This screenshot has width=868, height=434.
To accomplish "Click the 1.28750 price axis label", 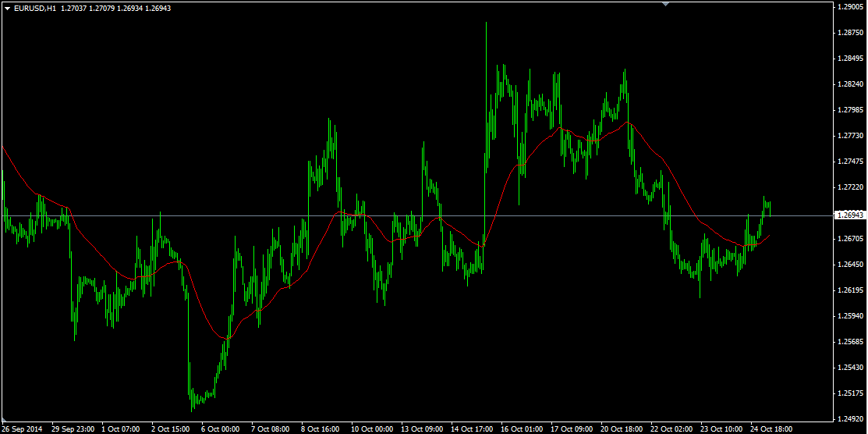I will click(x=849, y=33).
